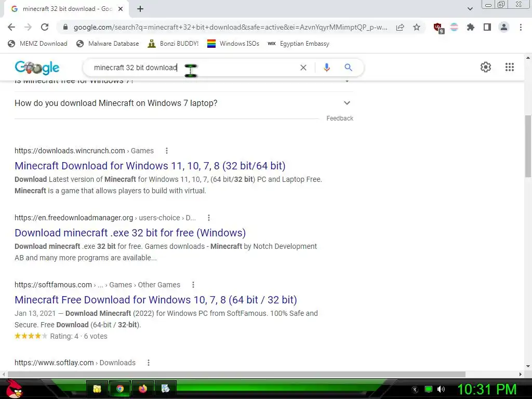Open Firefox from the taskbar
The height and width of the screenshot is (399, 532).
143,389
